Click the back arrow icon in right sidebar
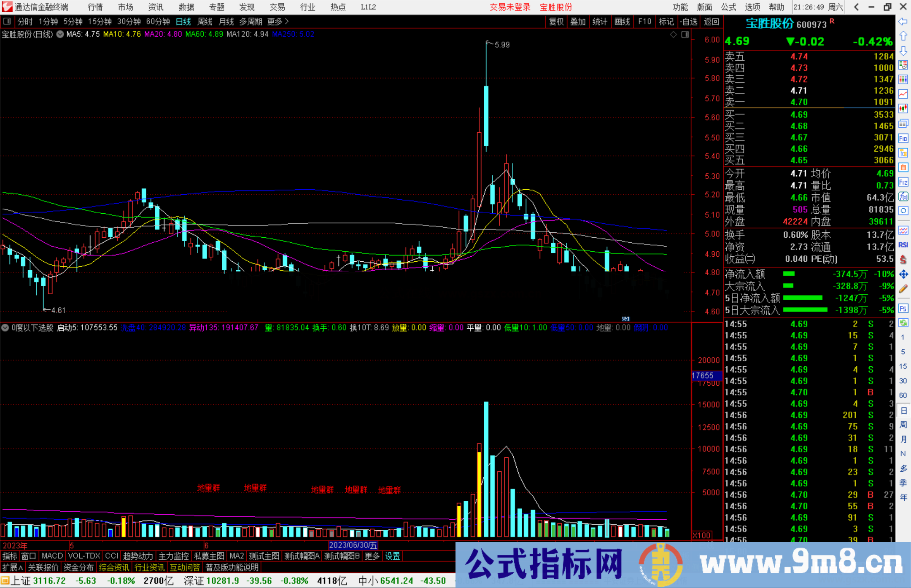 click(903, 21)
